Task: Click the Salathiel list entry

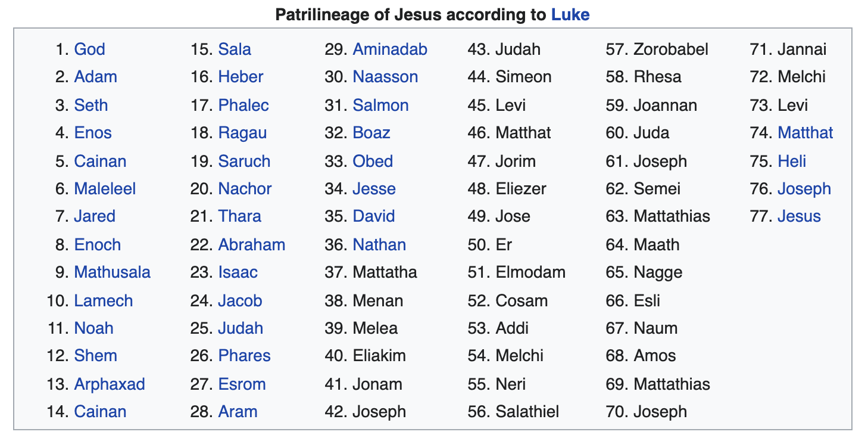Action: (x=527, y=412)
